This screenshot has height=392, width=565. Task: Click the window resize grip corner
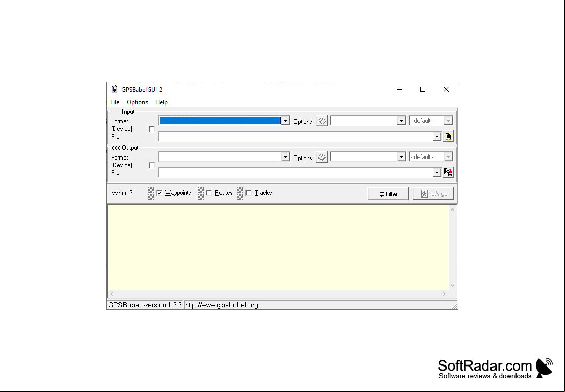click(x=455, y=306)
